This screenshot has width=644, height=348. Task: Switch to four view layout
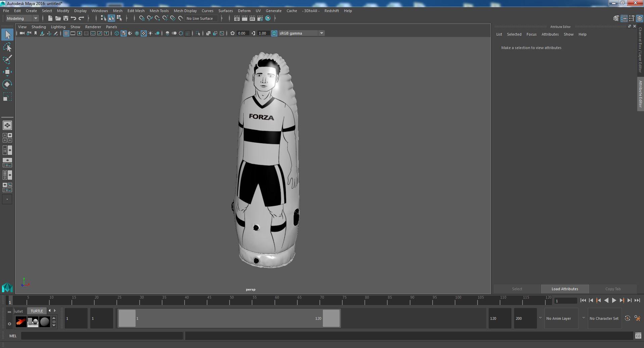click(7, 138)
